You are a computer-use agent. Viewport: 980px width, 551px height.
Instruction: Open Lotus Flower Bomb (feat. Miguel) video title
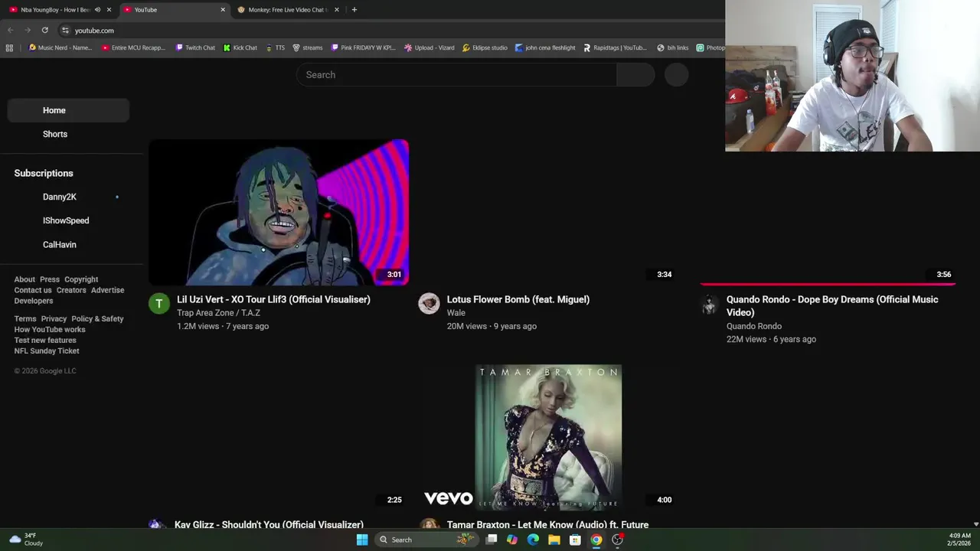(x=518, y=299)
